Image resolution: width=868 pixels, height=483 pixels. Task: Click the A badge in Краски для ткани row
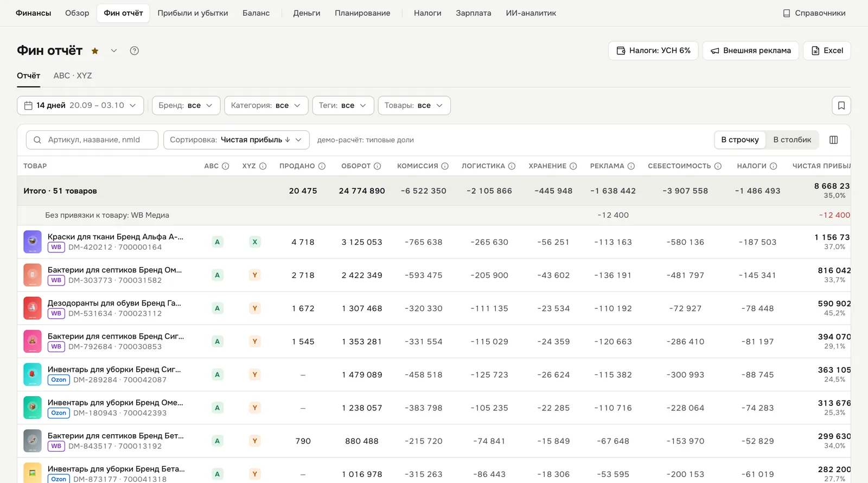218,242
